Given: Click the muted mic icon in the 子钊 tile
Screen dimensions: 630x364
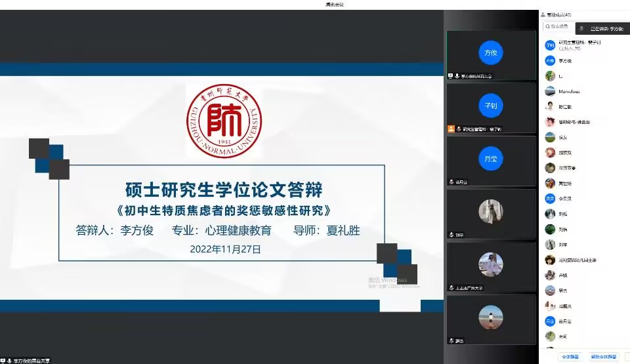Looking at the screenshot, I should (x=459, y=129).
